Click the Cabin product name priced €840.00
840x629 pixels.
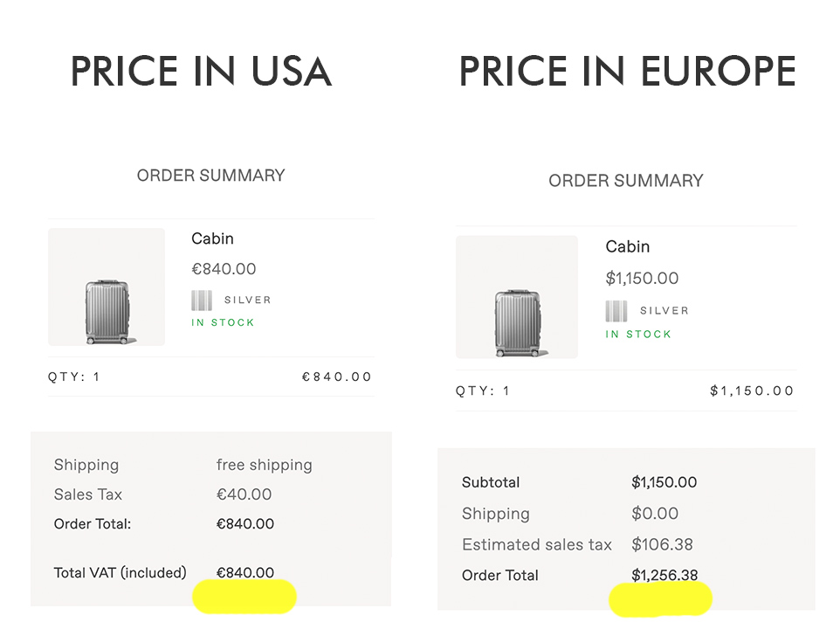pos(213,238)
